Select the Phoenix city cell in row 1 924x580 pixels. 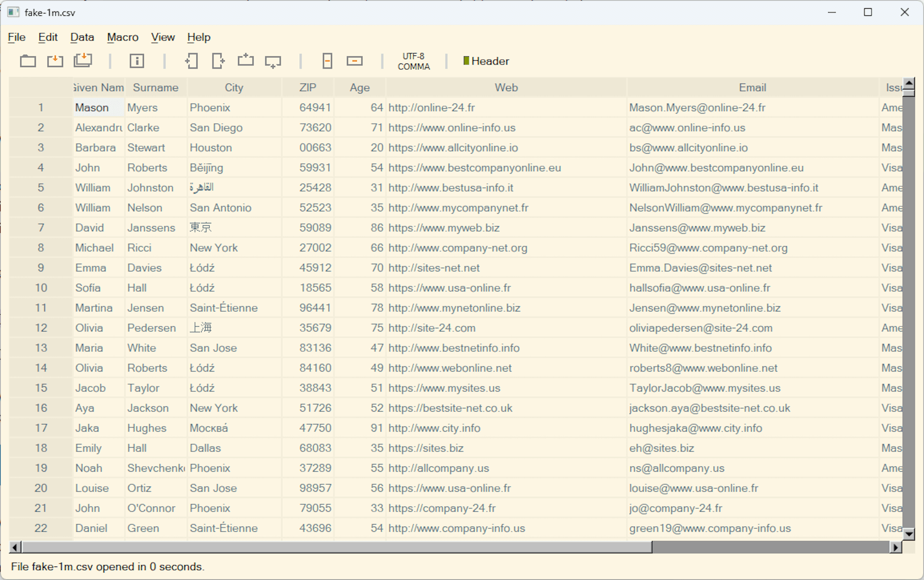click(x=210, y=108)
